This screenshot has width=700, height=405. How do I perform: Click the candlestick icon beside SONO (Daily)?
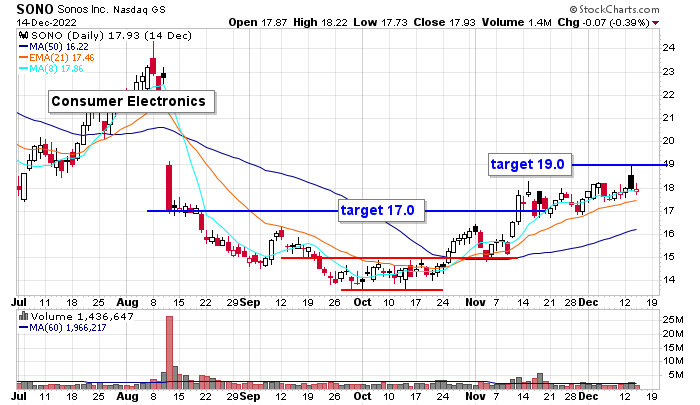coord(24,35)
